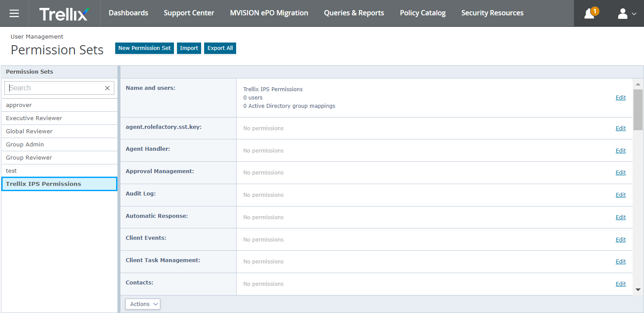
Task: Edit Agent Handler permissions
Action: point(621,151)
